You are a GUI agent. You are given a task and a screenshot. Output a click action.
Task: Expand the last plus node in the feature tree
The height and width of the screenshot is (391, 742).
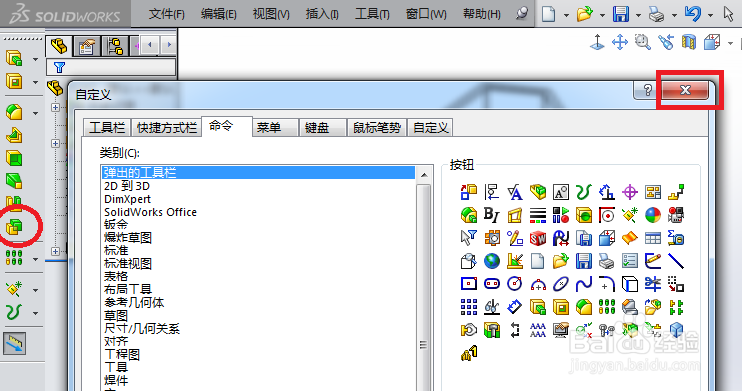[55, 251]
